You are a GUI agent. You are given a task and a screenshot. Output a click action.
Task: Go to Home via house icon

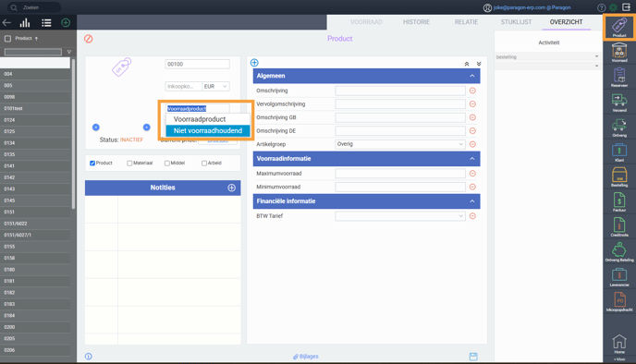[x=619, y=344]
